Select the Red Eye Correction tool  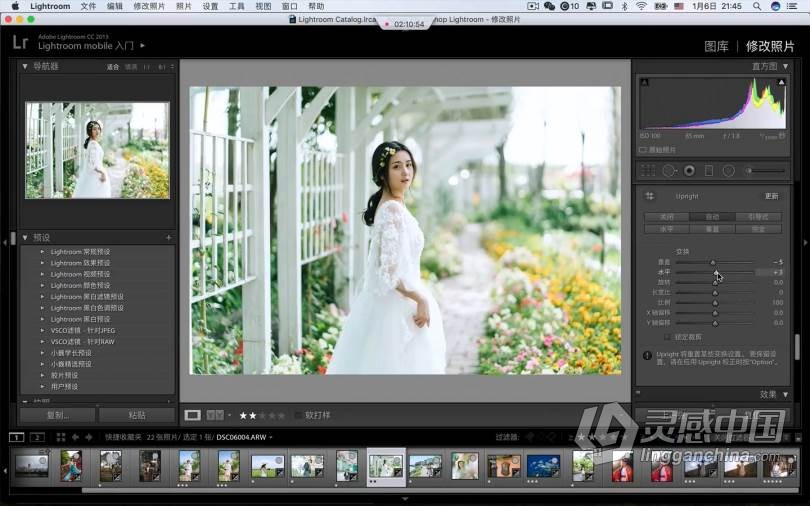689,170
